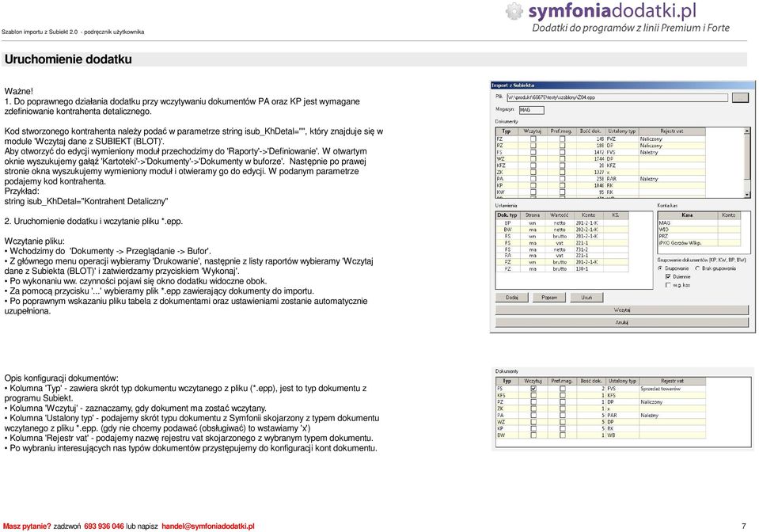The image size is (759, 532).
Task: Select the Grupowanie radio button
Action: click(660, 268)
